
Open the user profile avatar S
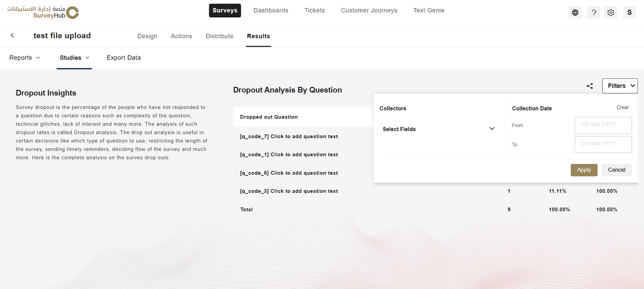click(630, 12)
